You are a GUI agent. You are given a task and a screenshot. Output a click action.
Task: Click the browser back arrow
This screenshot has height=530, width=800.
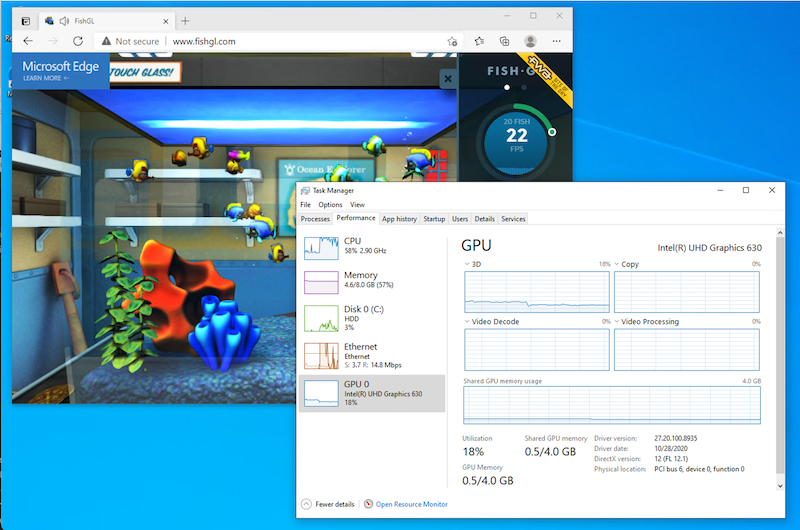click(x=27, y=41)
